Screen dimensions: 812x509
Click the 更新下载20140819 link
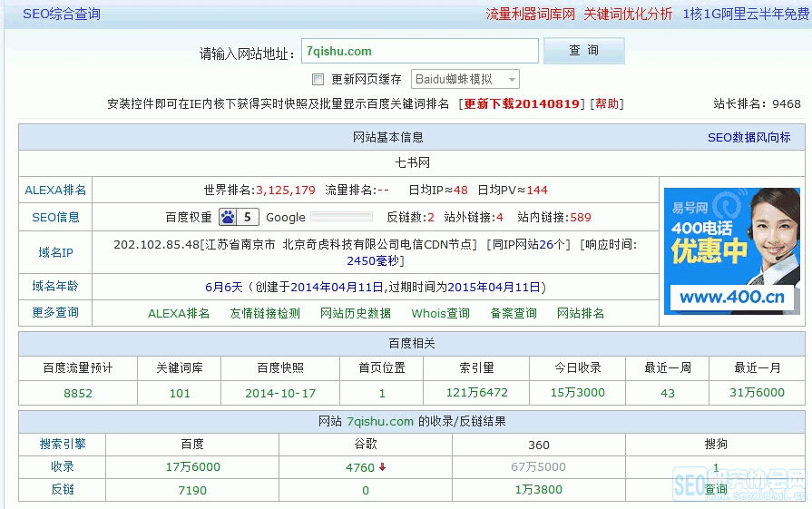(x=522, y=103)
